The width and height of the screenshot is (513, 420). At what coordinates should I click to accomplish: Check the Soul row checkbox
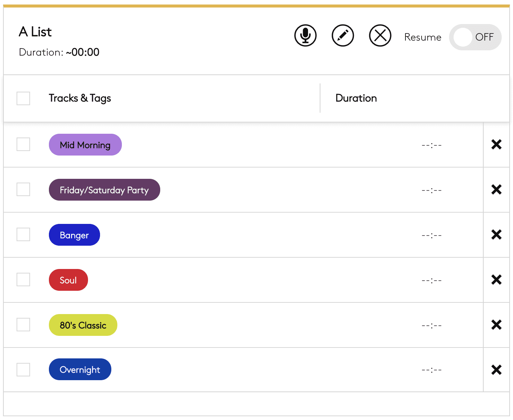(23, 280)
